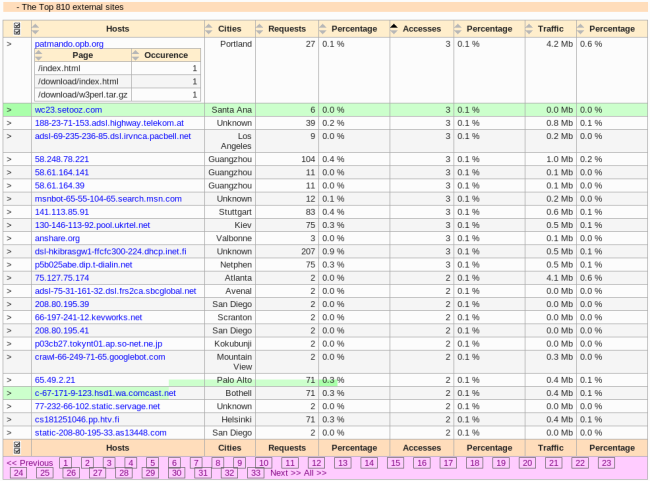The width and height of the screenshot is (650, 481).
Task: Open the 208.80.195.39 host link
Action: coord(62,304)
